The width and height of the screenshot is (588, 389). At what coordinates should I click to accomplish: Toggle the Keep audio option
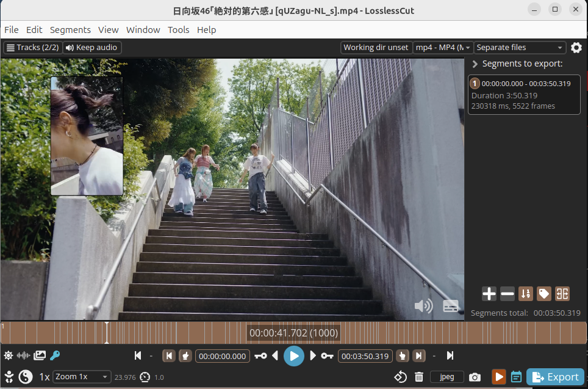tap(92, 48)
